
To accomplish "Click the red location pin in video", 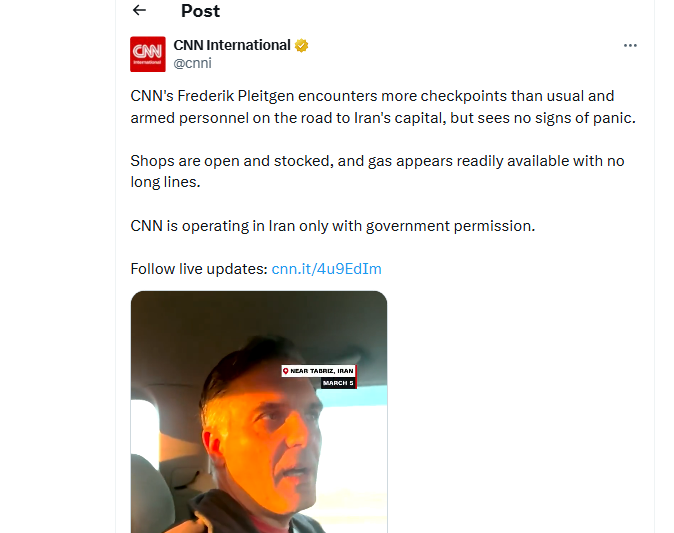I will 285,371.
